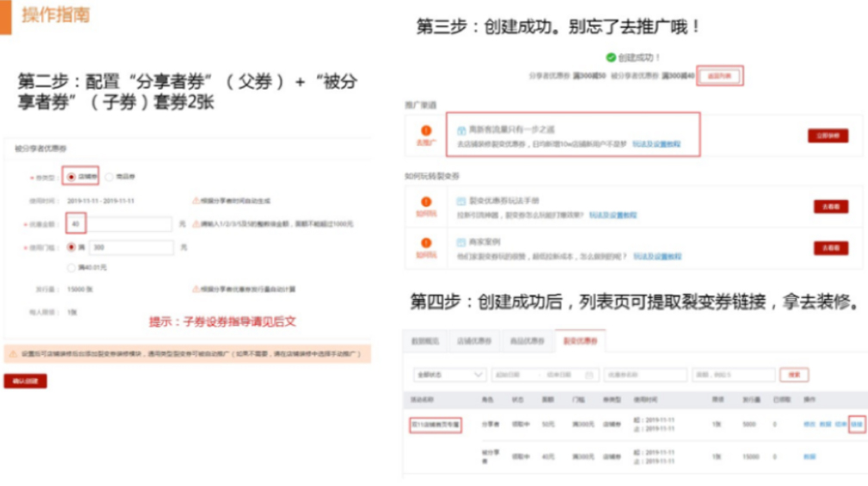Click the calendar icon in the date range field
Viewport: 868px width, 486px height.
pos(590,375)
